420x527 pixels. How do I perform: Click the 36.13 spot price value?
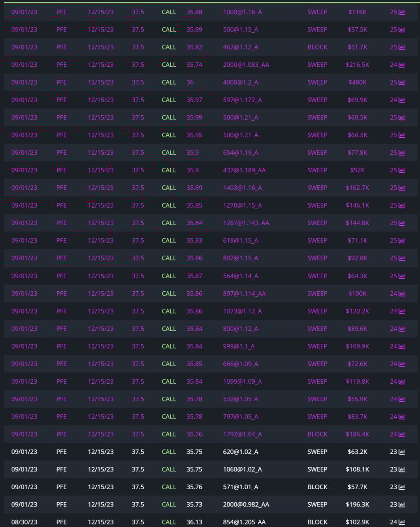(x=194, y=522)
